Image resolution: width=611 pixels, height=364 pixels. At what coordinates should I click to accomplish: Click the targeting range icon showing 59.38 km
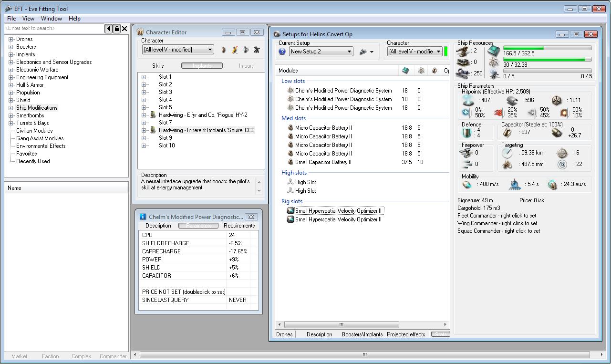507,153
